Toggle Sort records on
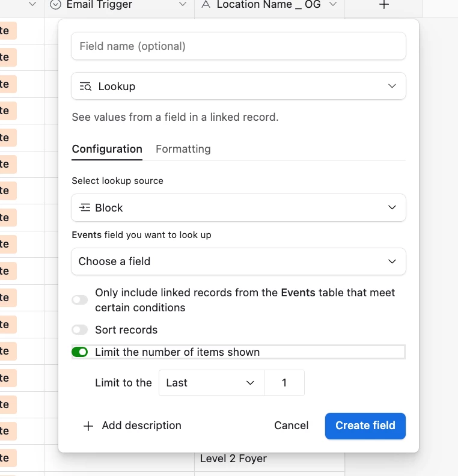458x476 pixels. click(x=80, y=330)
